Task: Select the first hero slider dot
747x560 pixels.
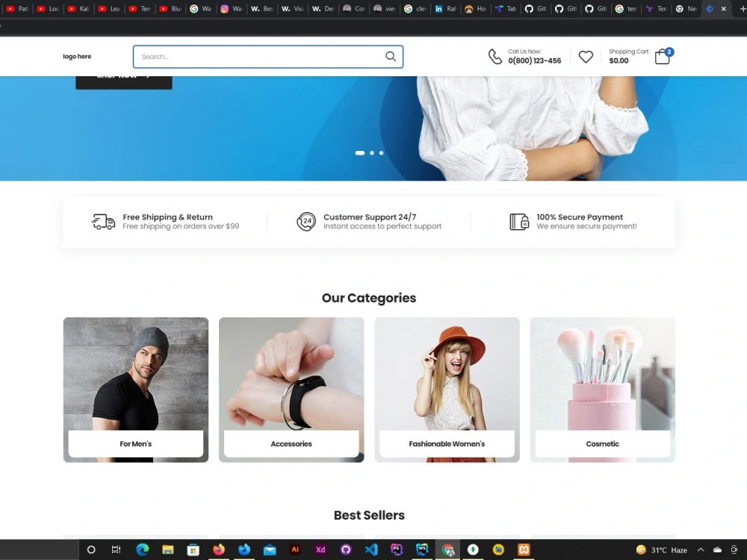Action: point(360,153)
